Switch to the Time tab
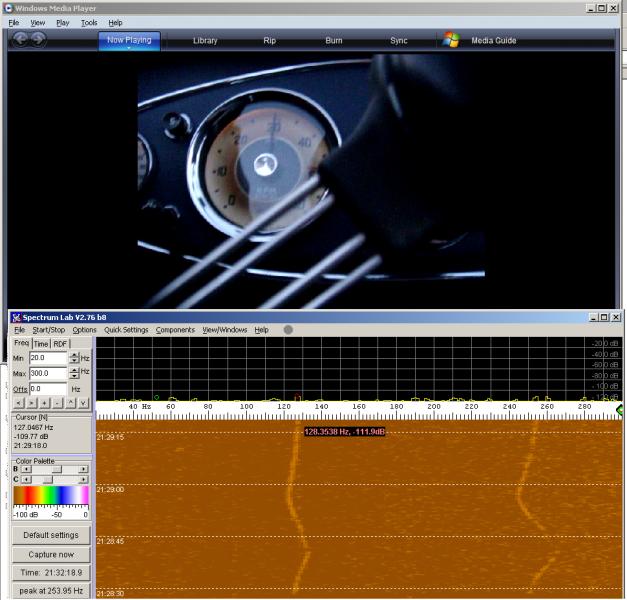 [x=41, y=343]
